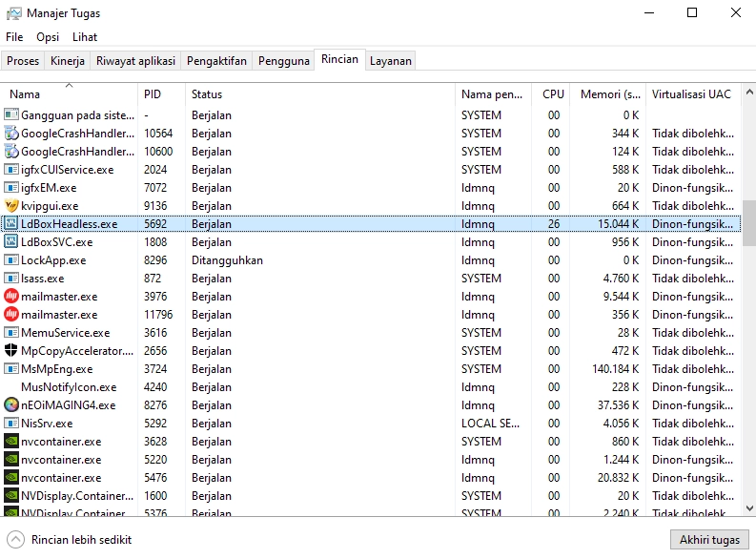Click PID 2024 of igfxCUIService.exe

click(155, 170)
